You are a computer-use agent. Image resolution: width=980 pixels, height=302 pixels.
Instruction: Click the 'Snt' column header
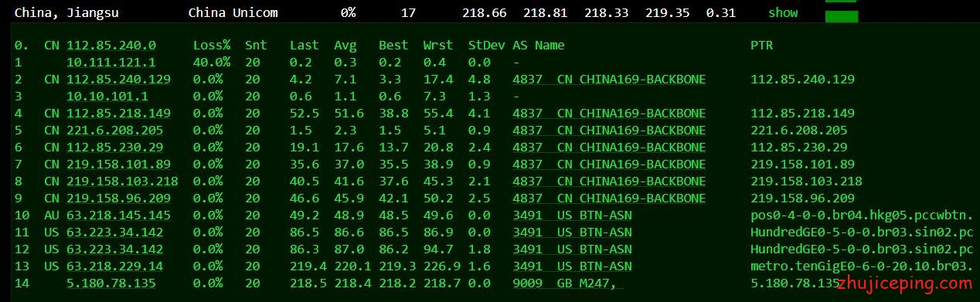256,45
